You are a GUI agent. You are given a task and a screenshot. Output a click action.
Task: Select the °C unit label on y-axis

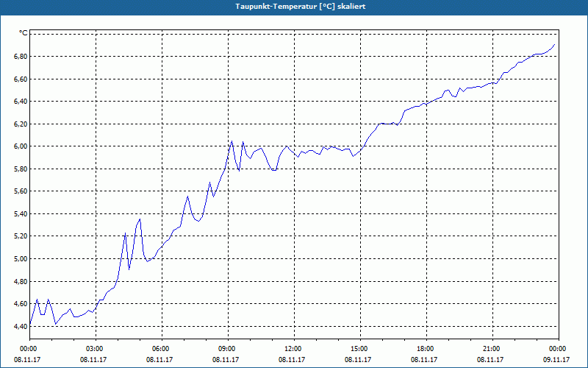[x=23, y=33]
